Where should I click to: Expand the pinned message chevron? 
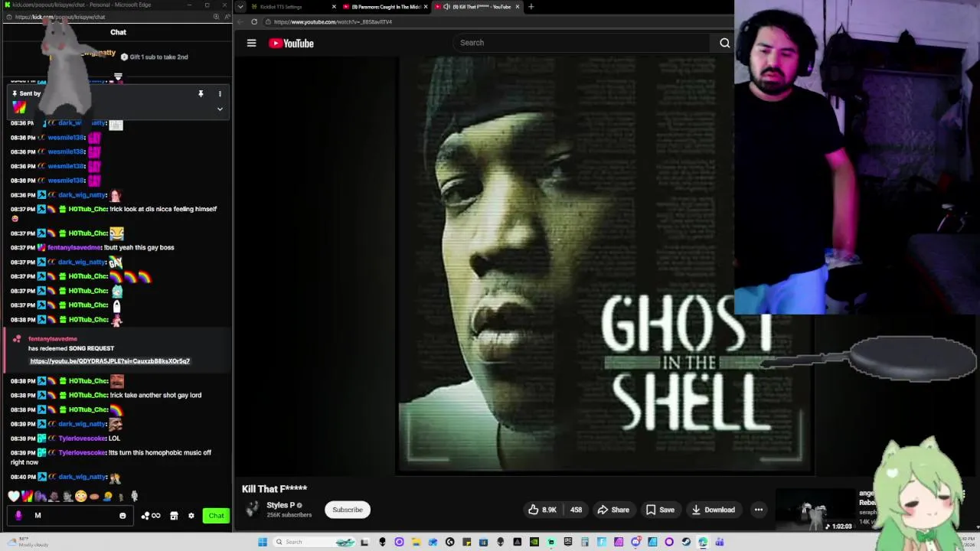tap(220, 109)
